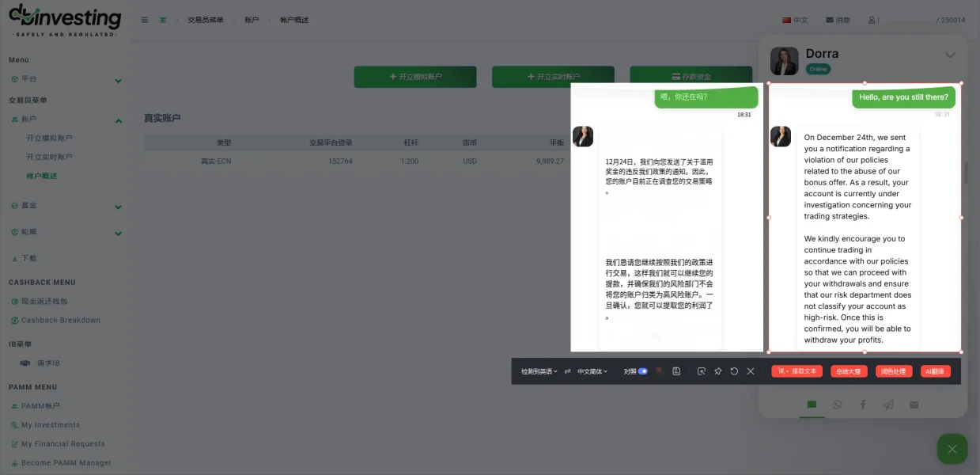Click the red 总结大意 button

tap(849, 370)
